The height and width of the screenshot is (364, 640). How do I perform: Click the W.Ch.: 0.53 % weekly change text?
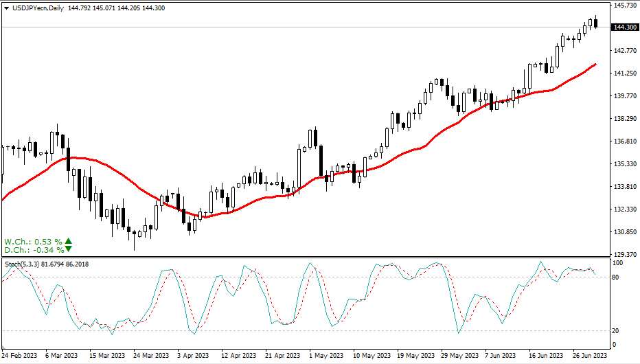(x=33, y=241)
